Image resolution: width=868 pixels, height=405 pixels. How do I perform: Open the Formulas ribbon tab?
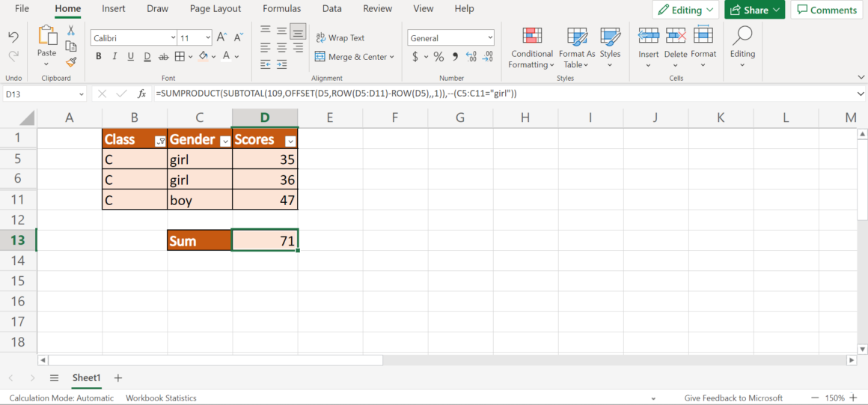tap(281, 9)
